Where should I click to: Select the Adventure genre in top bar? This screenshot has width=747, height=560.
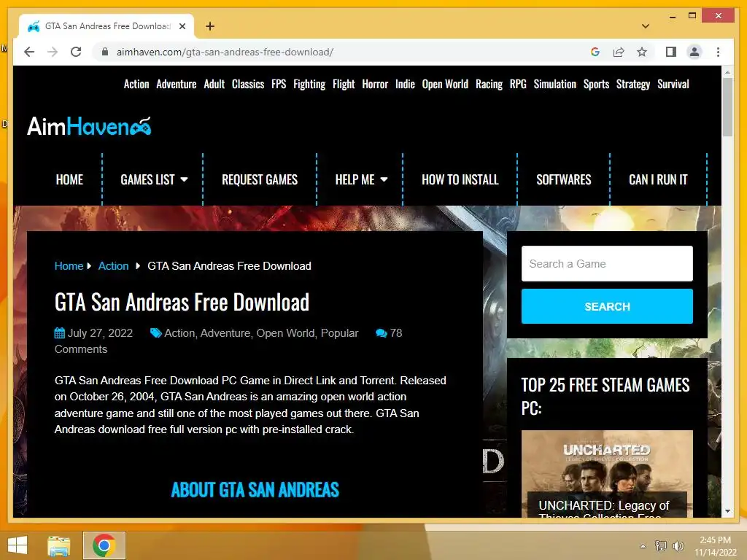point(177,85)
